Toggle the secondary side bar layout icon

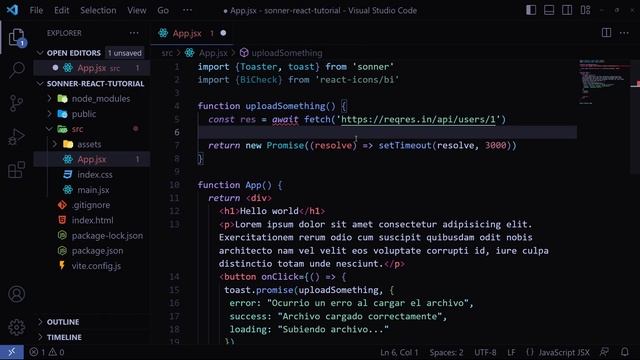pyautogui.click(x=567, y=10)
